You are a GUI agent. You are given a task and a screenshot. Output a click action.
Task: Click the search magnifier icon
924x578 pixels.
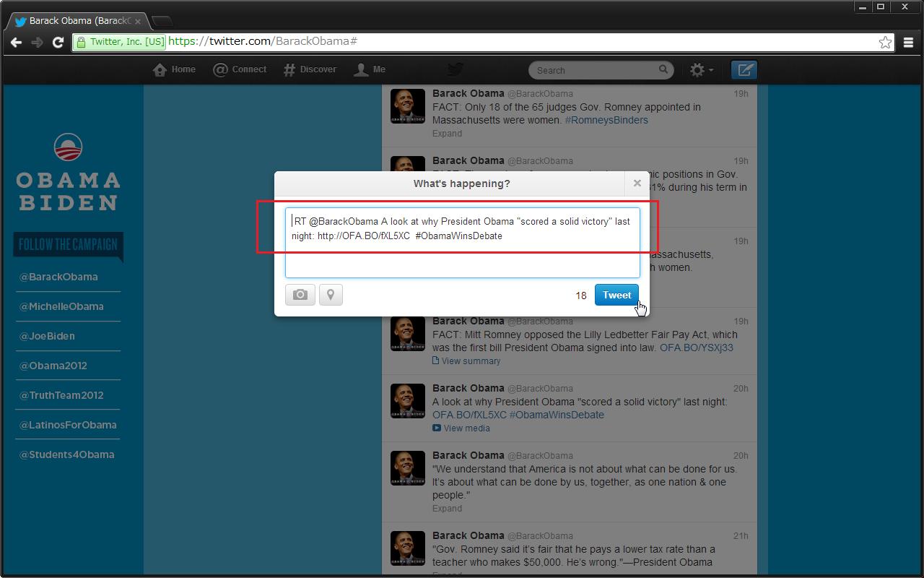coord(663,69)
